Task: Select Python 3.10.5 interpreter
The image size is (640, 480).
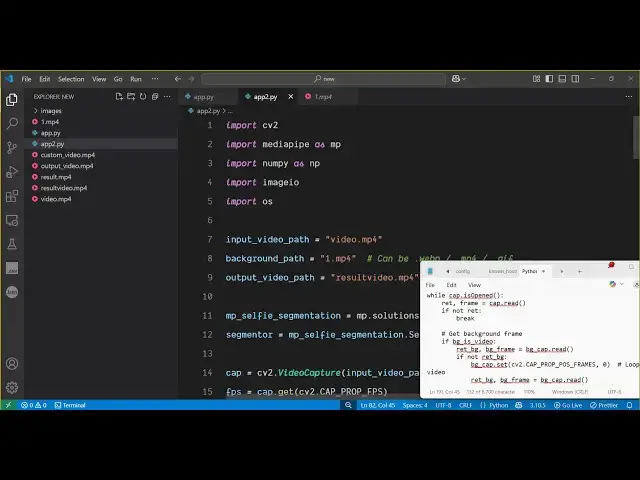Action: (x=538, y=405)
